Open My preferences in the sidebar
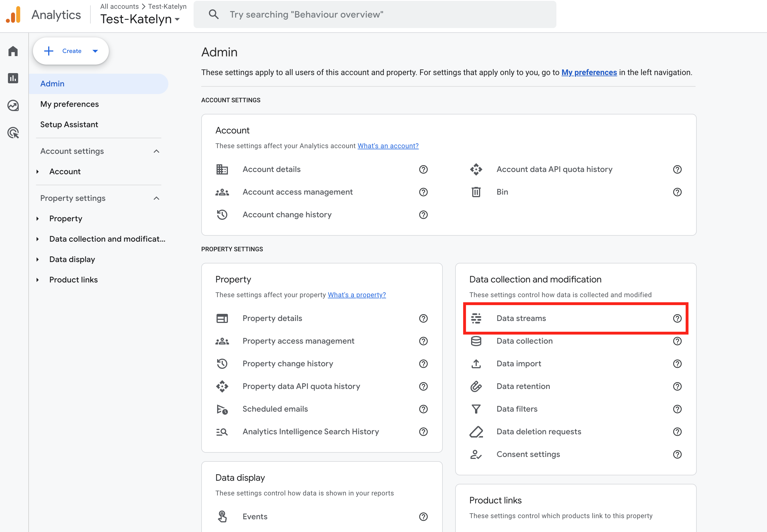The image size is (767, 532). click(69, 104)
